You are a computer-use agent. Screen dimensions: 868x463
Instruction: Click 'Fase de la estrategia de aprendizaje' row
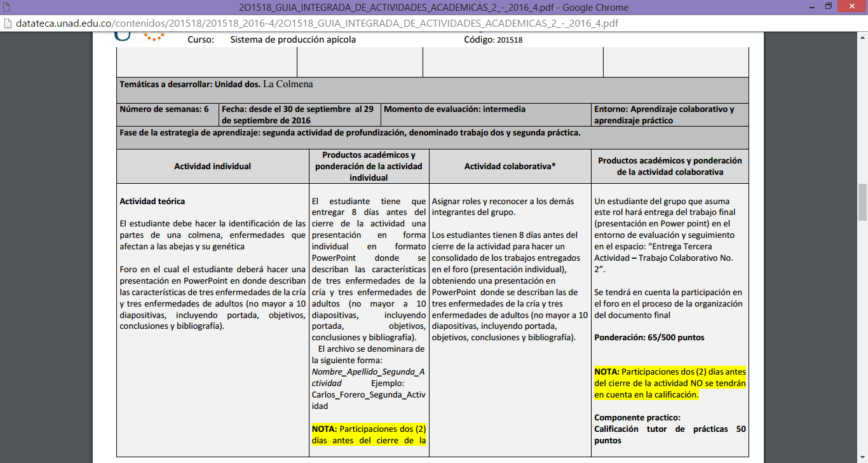tap(432, 137)
